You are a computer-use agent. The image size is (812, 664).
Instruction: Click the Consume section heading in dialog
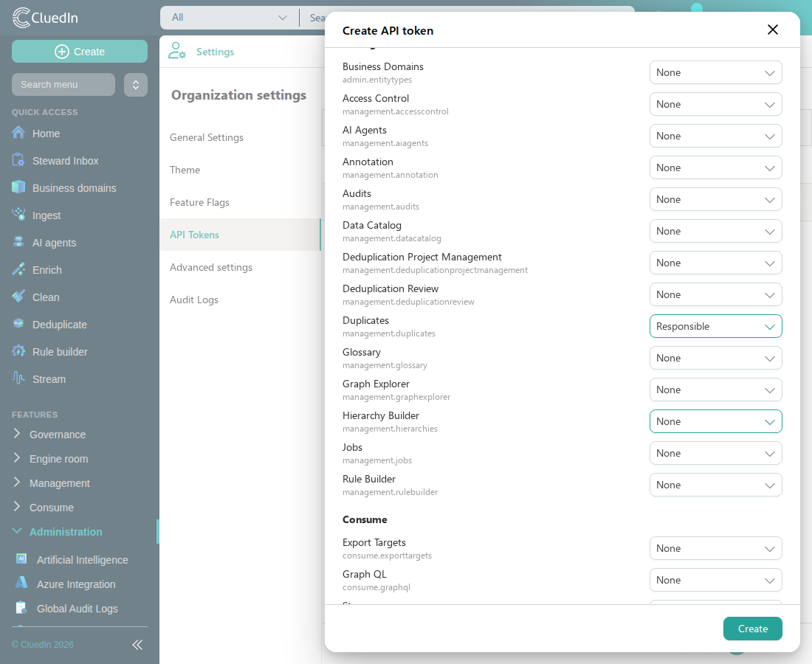pyautogui.click(x=365, y=519)
